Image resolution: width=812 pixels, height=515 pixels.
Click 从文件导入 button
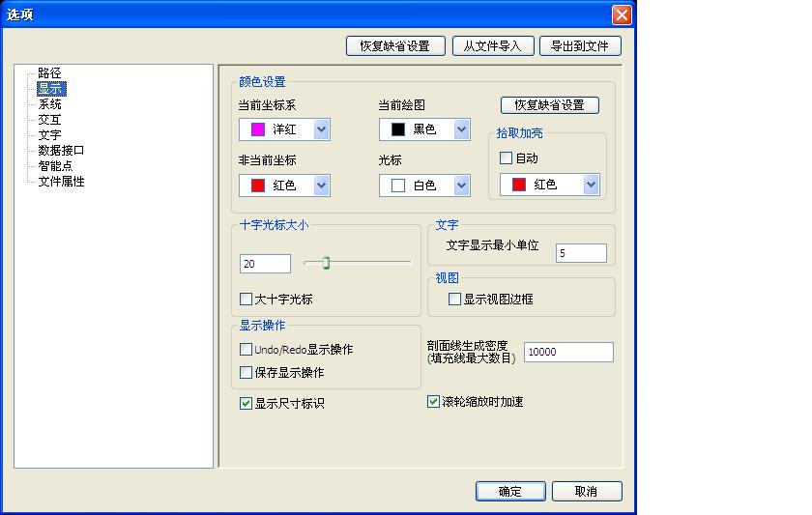[x=492, y=46]
